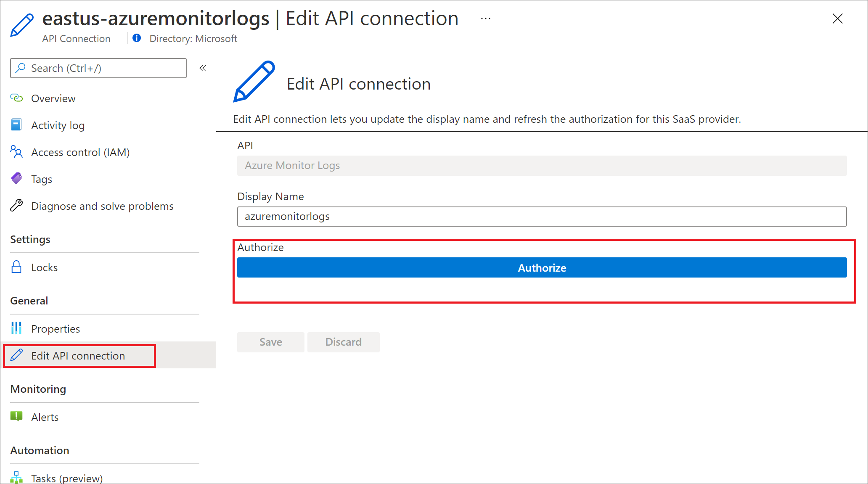The width and height of the screenshot is (868, 484).
Task: Click the Locks padlock icon
Action: (16, 267)
